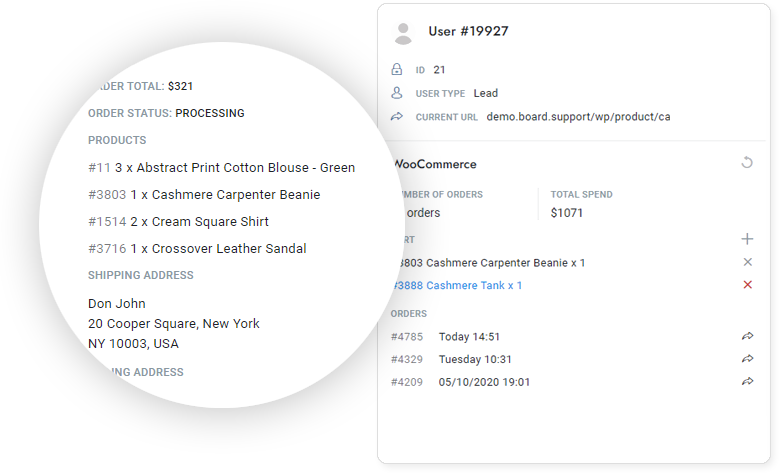The width and height of the screenshot is (779, 473).
Task: Click the User #19927 name heading
Action: (468, 31)
